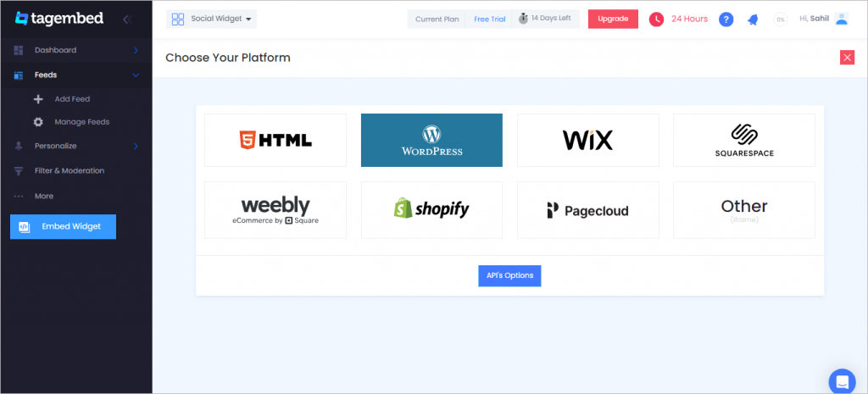Image resolution: width=868 pixels, height=394 pixels.
Task: Click the API's Options button
Action: coord(509,275)
